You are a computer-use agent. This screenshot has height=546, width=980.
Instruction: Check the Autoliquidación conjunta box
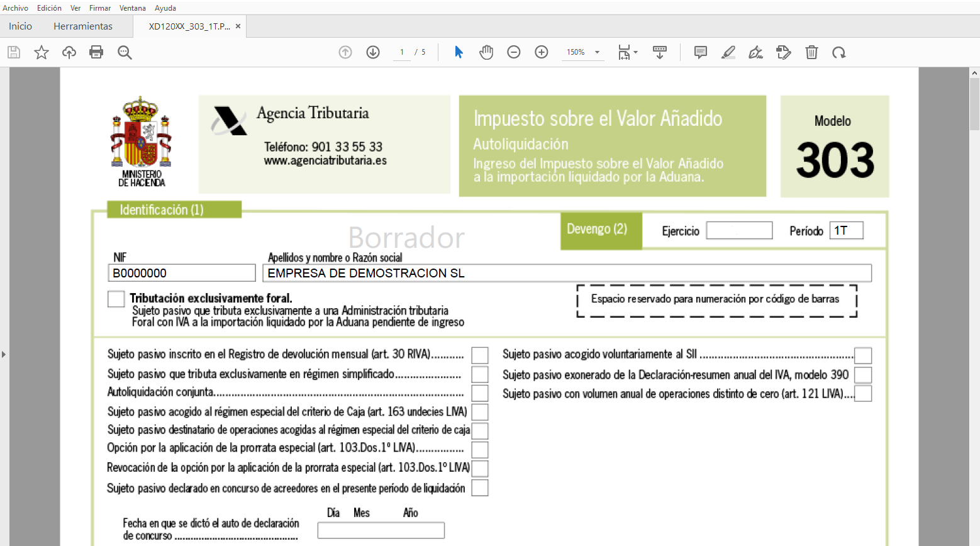tap(480, 393)
